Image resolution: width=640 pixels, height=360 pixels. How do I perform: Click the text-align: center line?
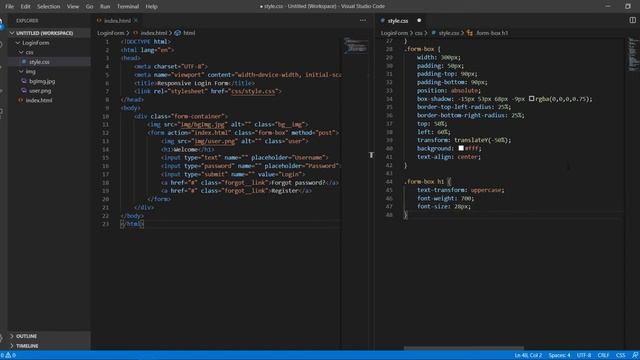pos(449,157)
